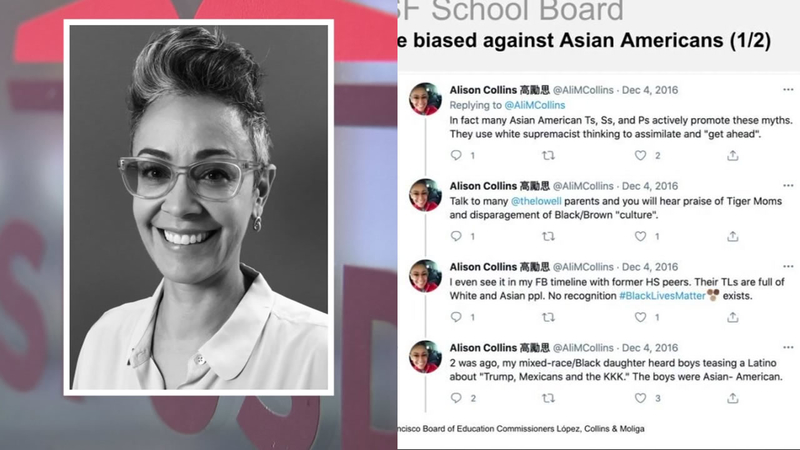Retweet the tweet about mixed-race/Black daughter
Screen dimensions: 800x450
pos(548,398)
